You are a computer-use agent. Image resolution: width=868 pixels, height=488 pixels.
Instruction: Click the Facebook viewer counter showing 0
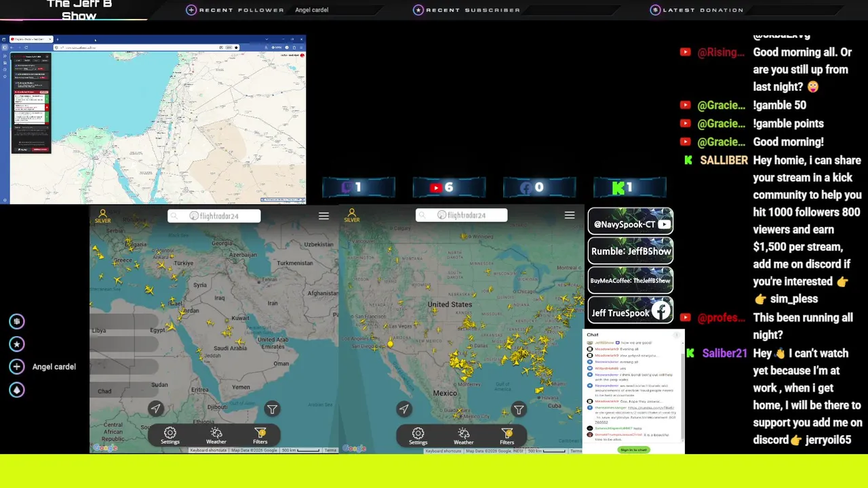(x=539, y=188)
